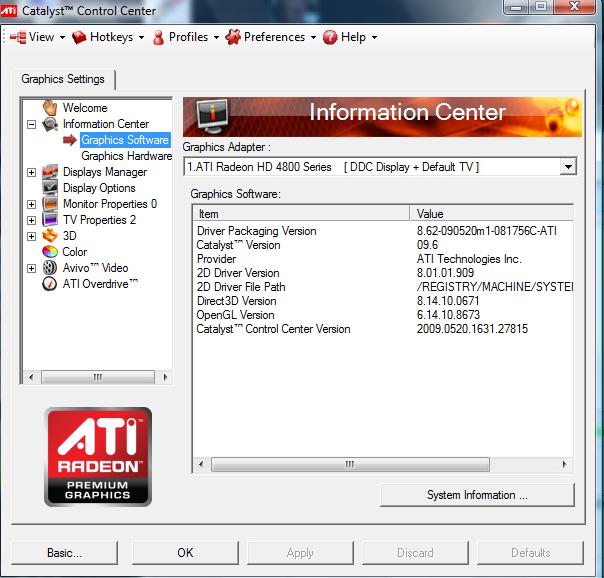Select the Graphics Settings tab

point(64,79)
